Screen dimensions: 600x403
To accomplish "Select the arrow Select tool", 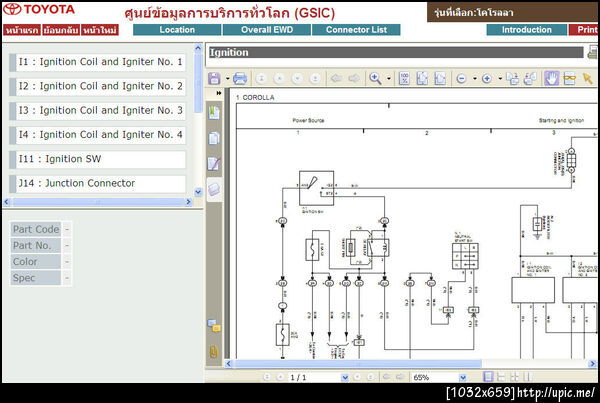I will [x=587, y=78].
